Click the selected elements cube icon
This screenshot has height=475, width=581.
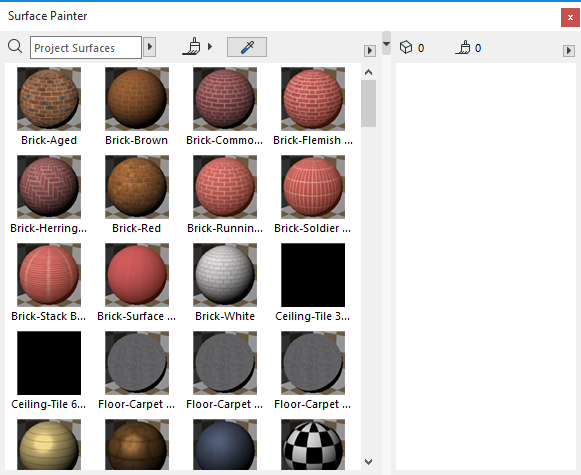[406, 47]
